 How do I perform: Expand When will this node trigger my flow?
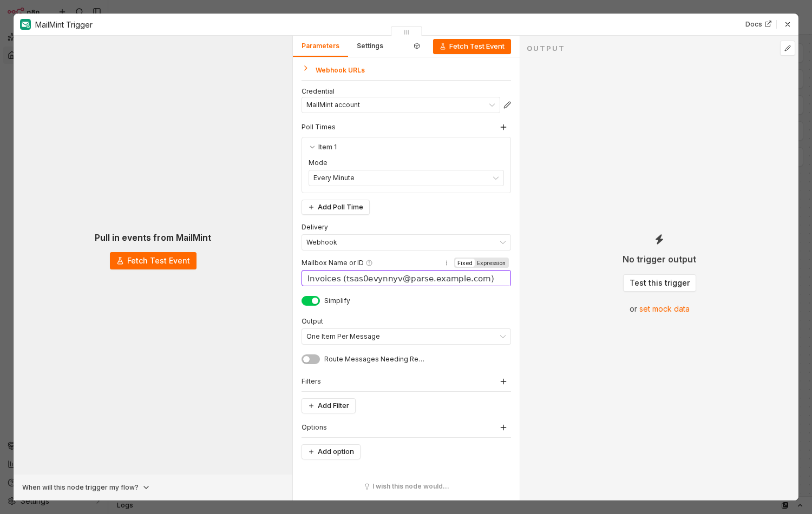86,487
